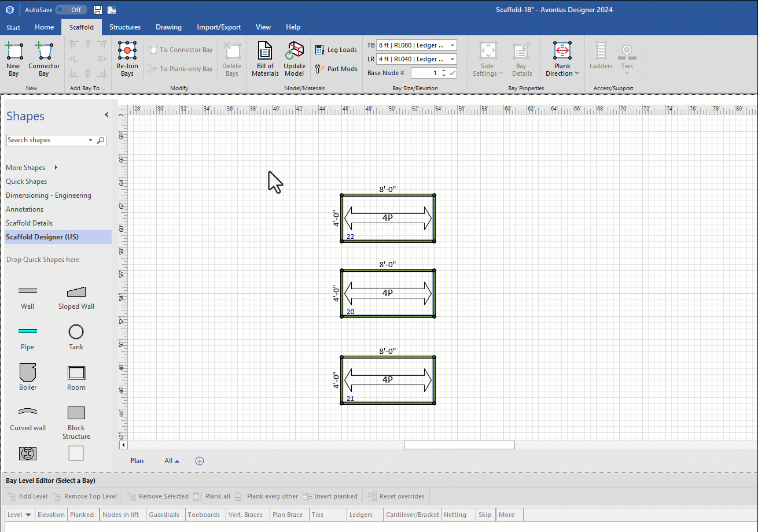The height and width of the screenshot is (532, 758).
Task: Open the LR ledger size dropdown
Action: [452, 59]
